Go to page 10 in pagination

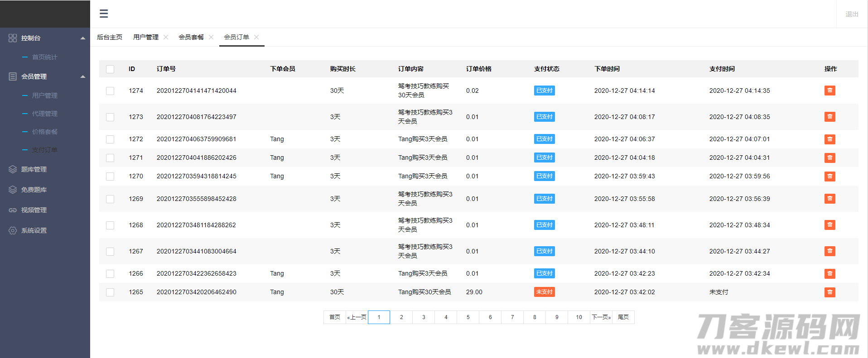[x=579, y=317]
